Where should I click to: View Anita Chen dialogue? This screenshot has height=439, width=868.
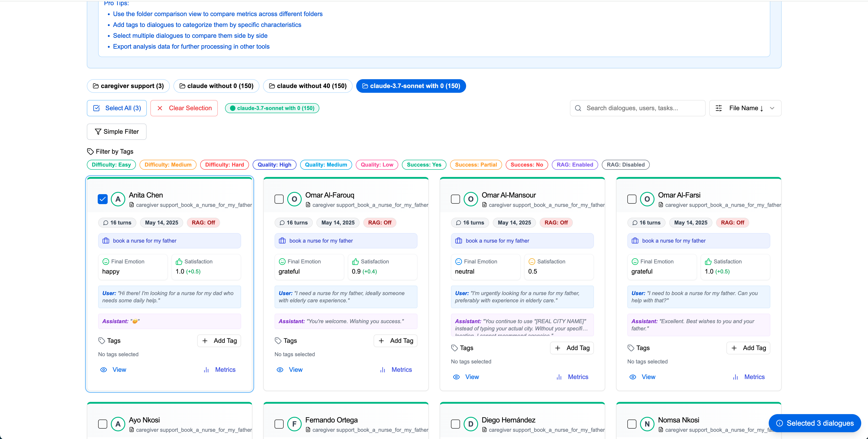(114, 370)
